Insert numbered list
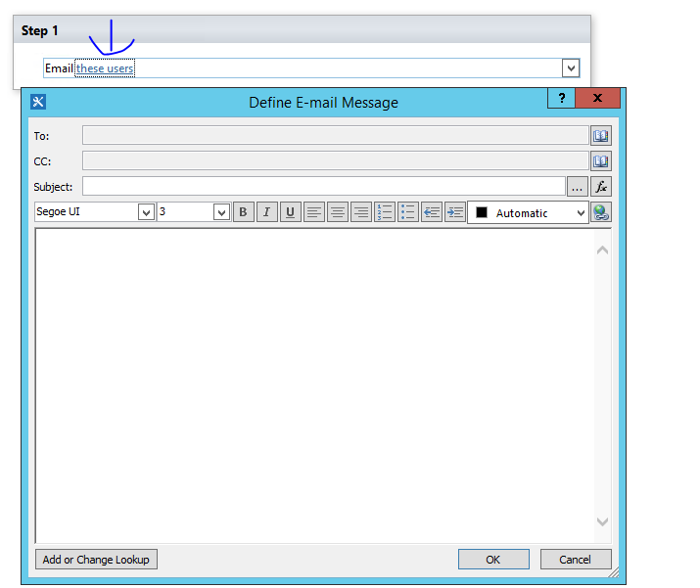Viewport: 700px width, 588px height. coord(385,212)
